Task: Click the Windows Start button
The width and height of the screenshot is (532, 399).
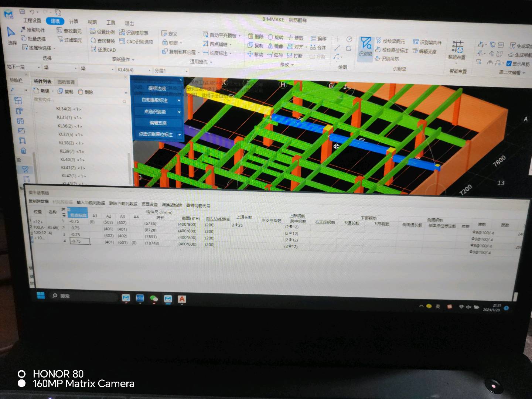Action: click(x=41, y=295)
